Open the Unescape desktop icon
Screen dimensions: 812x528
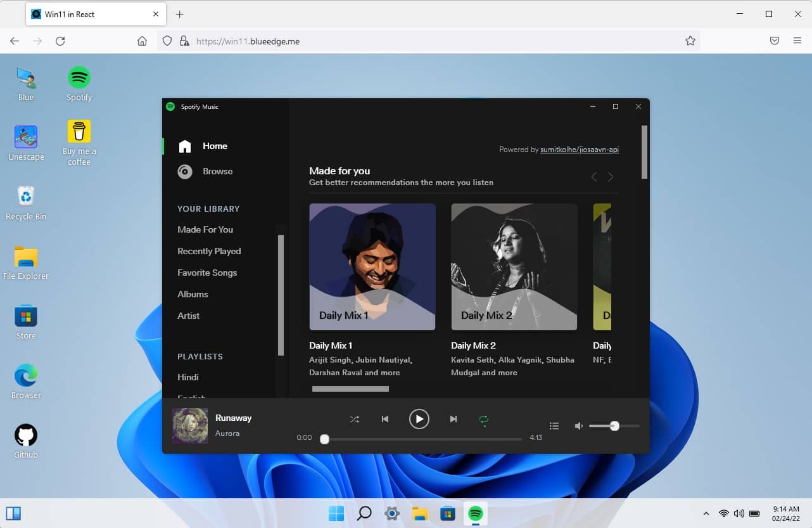pos(26,143)
